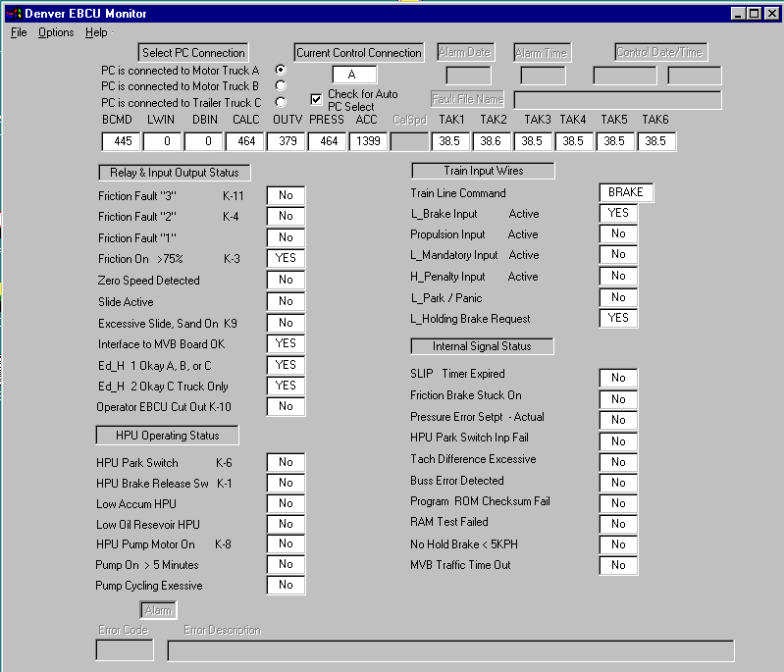784x672 pixels.
Task: Toggle Check for Auto PC Select checkbox
Action: pyautogui.click(x=316, y=99)
